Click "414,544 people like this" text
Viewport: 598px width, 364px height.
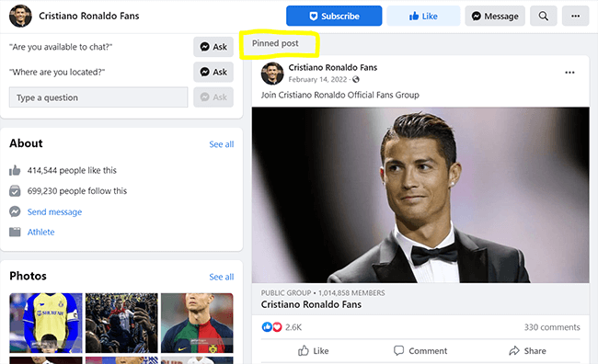point(72,170)
